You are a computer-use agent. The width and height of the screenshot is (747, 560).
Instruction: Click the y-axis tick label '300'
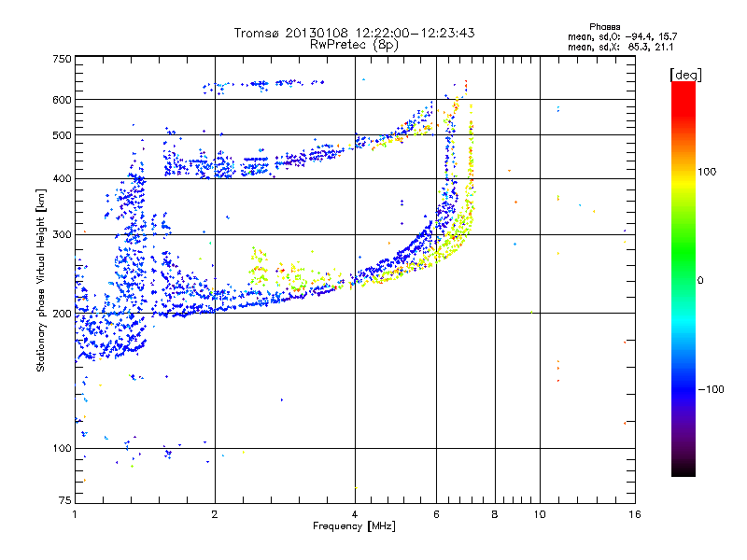(62, 235)
